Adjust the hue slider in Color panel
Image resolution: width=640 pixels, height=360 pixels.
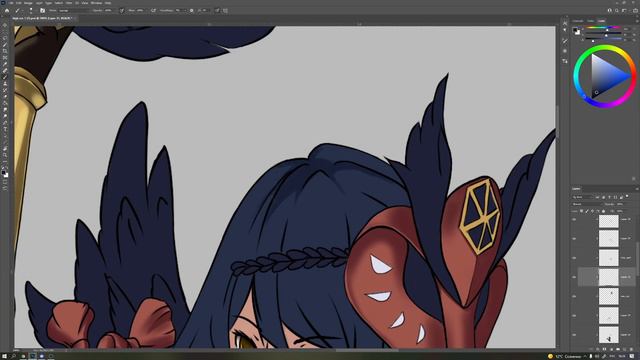tap(604, 27)
